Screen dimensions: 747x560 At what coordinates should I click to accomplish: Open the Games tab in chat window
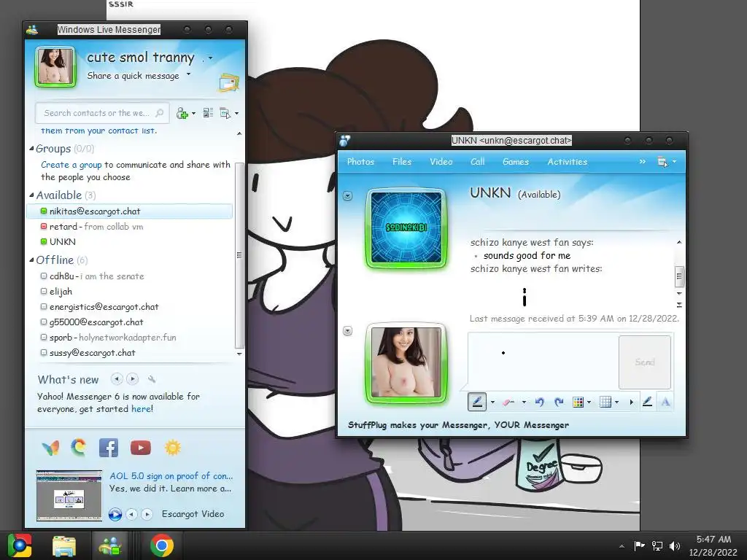point(516,162)
